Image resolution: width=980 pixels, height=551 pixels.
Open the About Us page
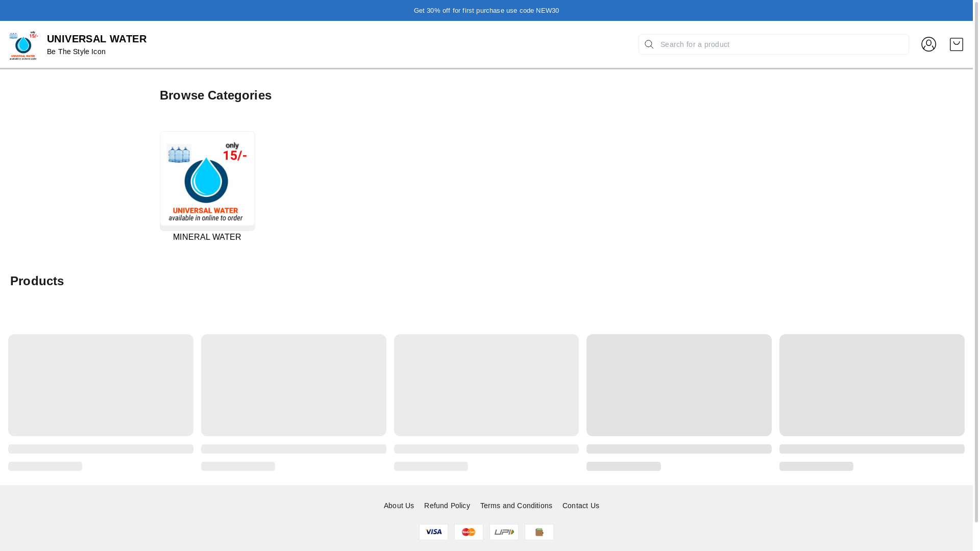(399, 506)
